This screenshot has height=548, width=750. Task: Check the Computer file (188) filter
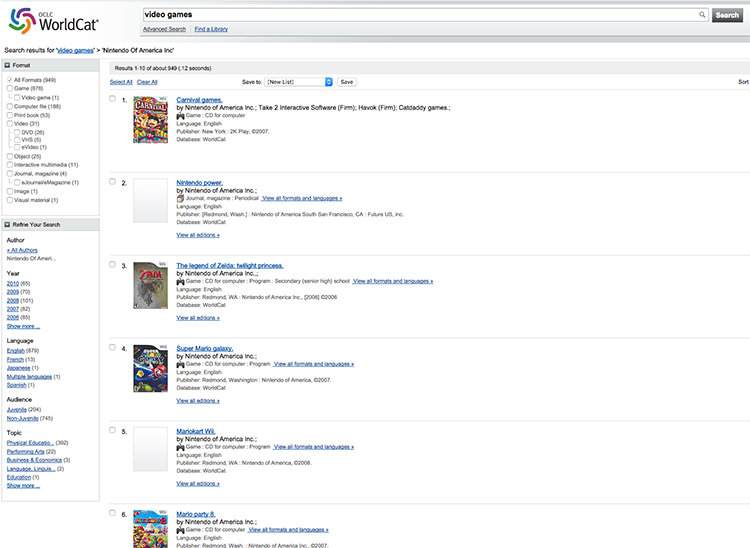coord(10,106)
